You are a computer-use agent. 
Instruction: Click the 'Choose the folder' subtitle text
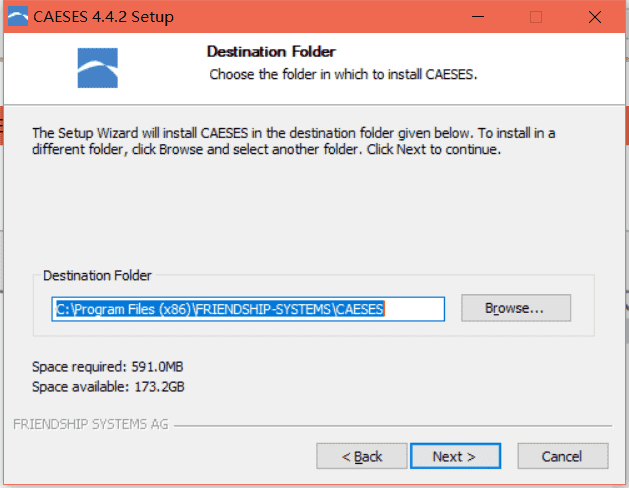click(x=343, y=75)
